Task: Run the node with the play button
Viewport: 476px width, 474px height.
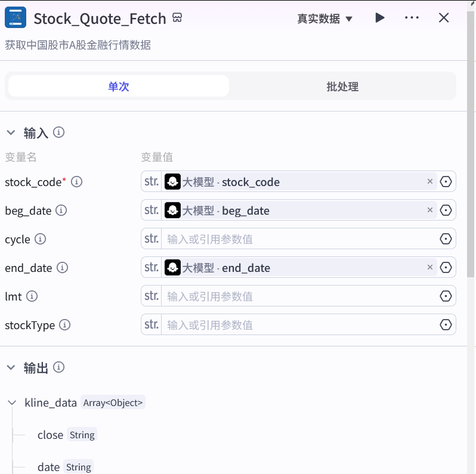Action: [379, 18]
